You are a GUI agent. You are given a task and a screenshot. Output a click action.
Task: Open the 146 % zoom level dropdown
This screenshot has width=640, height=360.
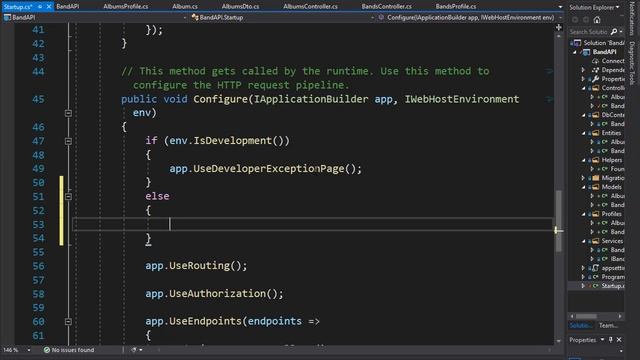(29, 350)
